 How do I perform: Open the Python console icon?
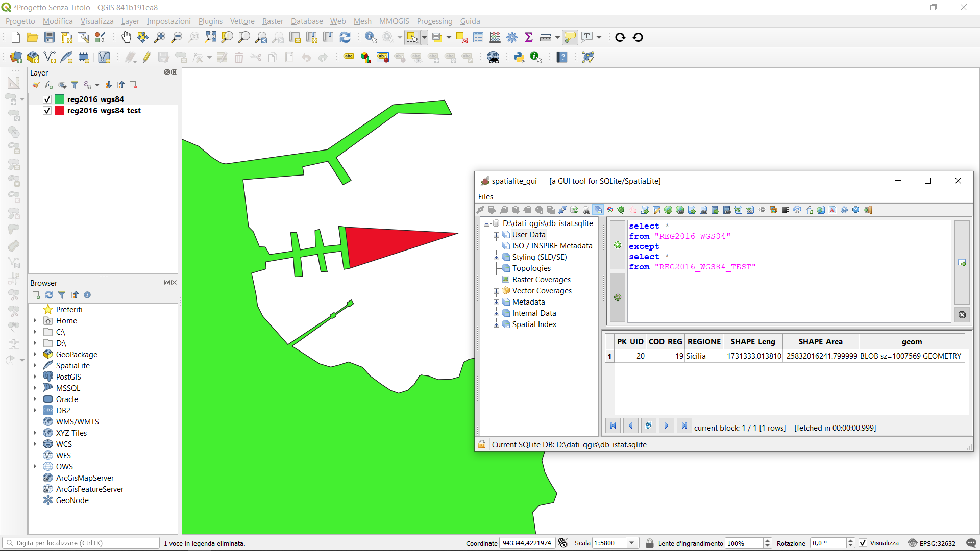point(519,57)
